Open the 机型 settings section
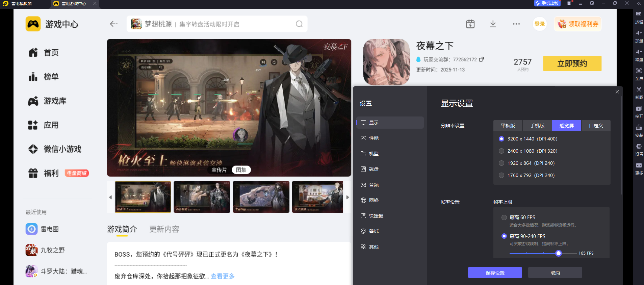The image size is (644, 285). tap(390, 154)
